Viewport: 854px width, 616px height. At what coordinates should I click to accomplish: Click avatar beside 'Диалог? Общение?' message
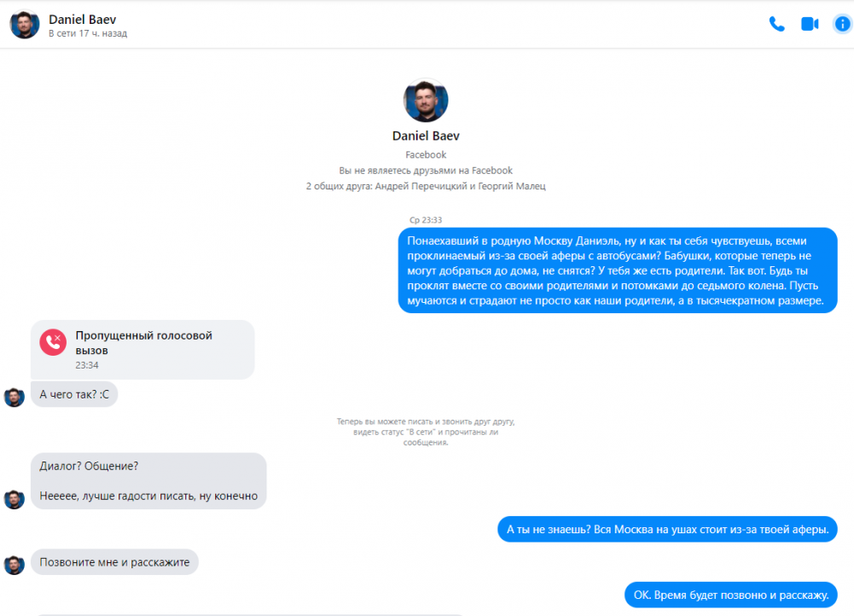coord(15,499)
